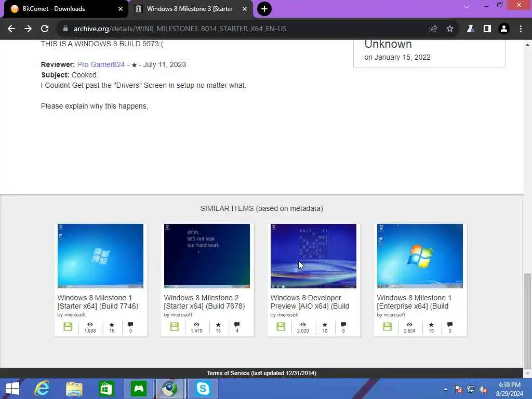Click the software floppy icon on Milestone 1 Enterprise card
532x399 pixels.
[x=388, y=327]
